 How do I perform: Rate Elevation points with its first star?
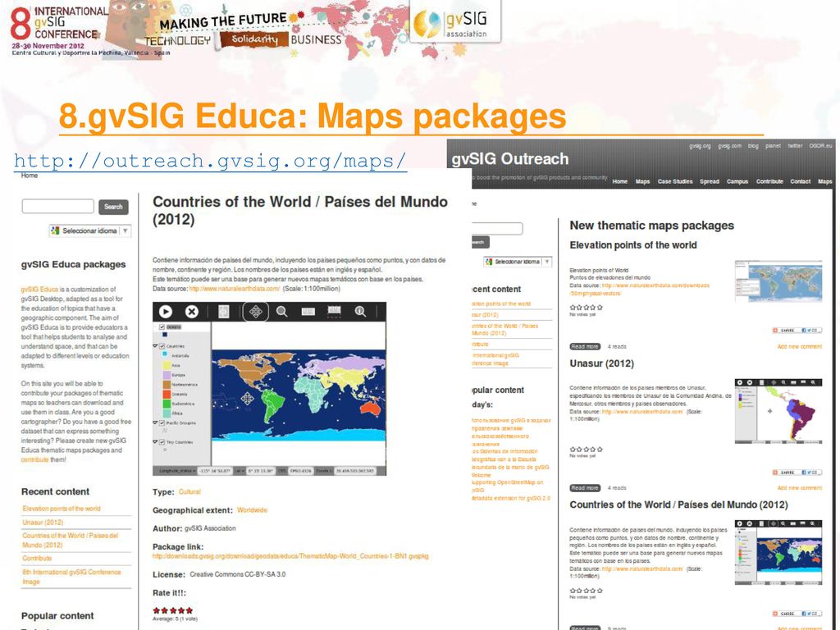coord(573,308)
